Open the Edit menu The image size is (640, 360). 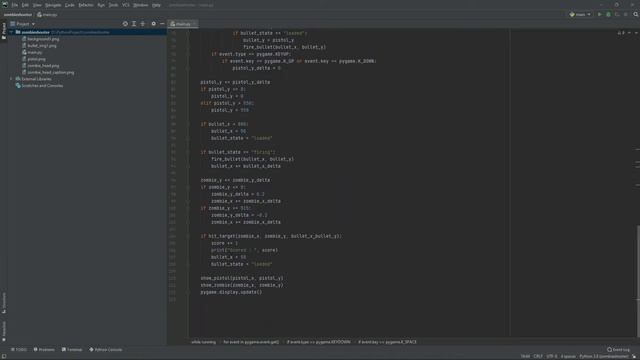pyautogui.click(x=25, y=5)
